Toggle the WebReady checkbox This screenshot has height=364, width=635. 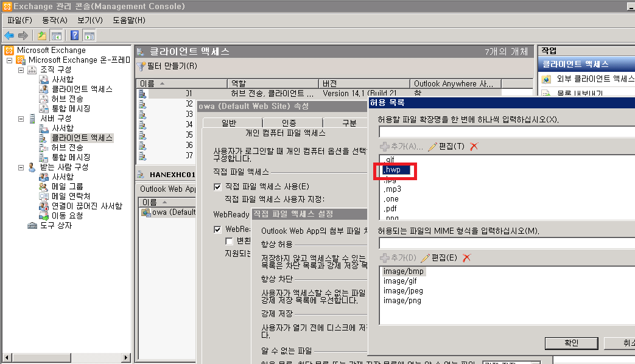coord(217,229)
